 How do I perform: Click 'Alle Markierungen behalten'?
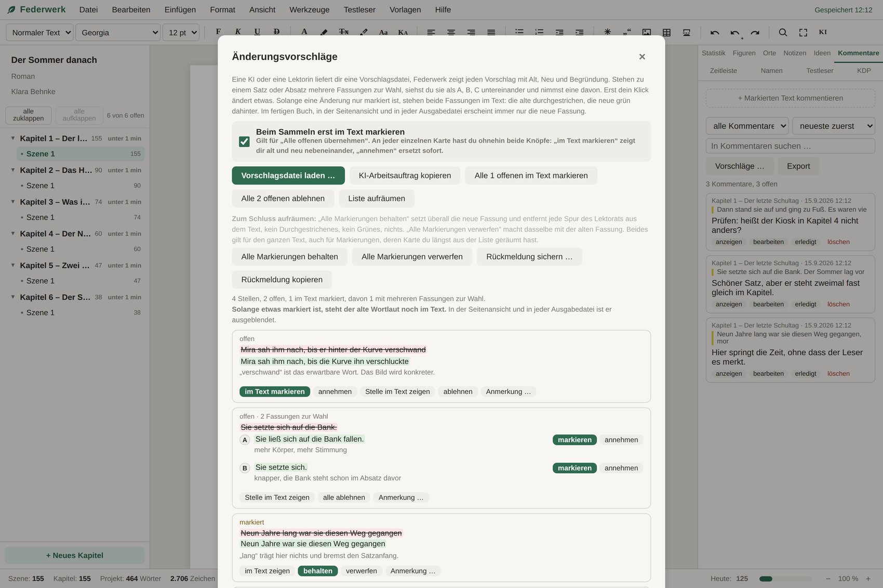pyautogui.click(x=289, y=256)
